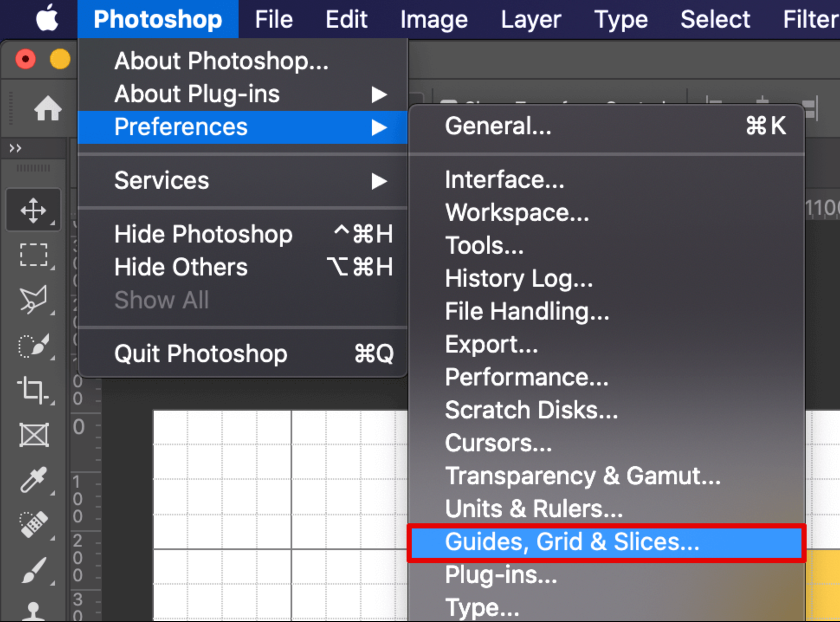Open the Select menu
This screenshot has height=622, width=840.
tap(714, 19)
